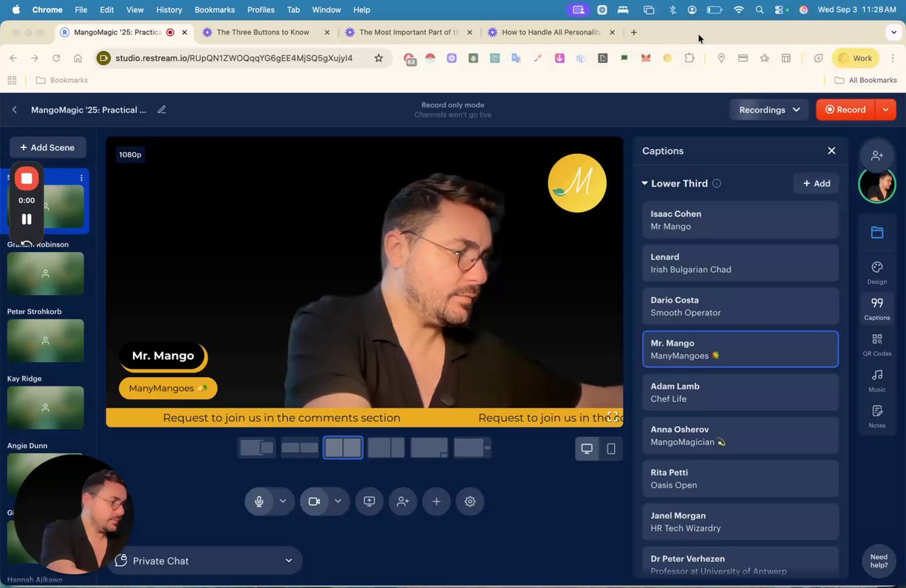Switch to mobile portrait view
906x588 pixels.
click(612, 449)
